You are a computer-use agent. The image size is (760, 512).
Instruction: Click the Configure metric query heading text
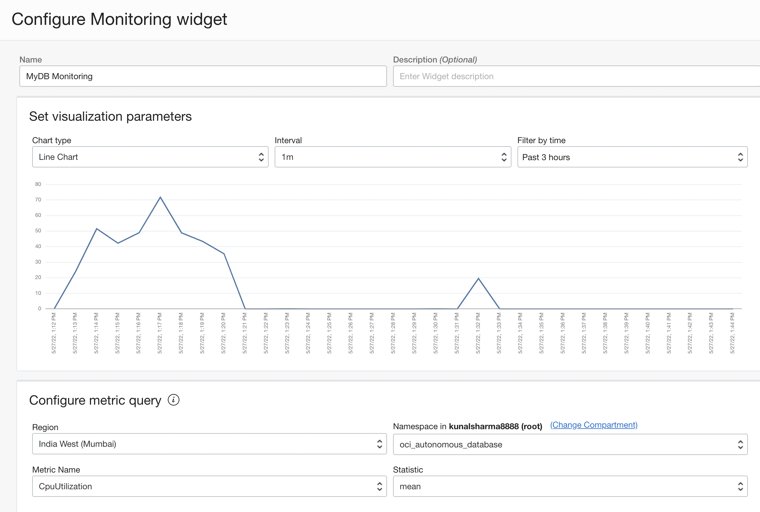coord(95,400)
